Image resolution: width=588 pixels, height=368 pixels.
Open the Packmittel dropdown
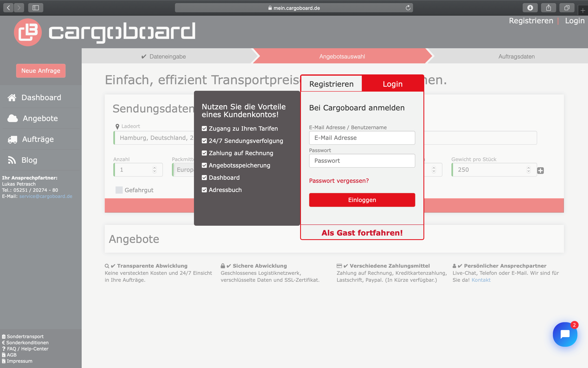tap(183, 170)
